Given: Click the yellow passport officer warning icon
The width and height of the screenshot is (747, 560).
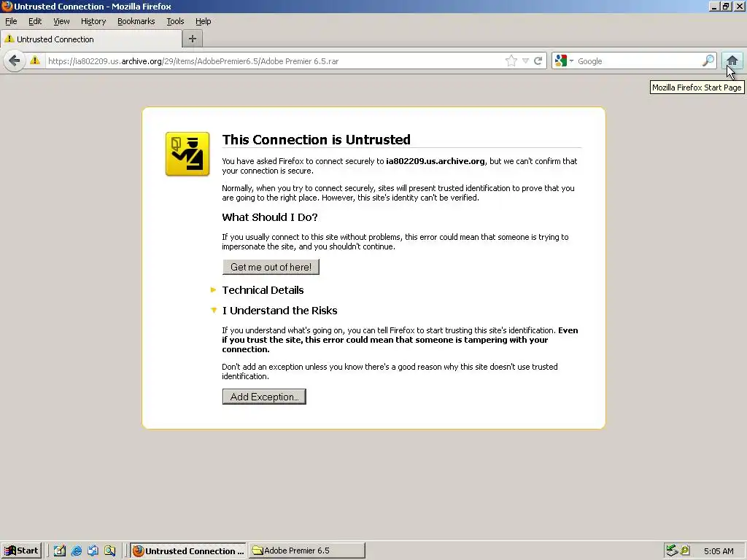Looking at the screenshot, I should (187, 155).
